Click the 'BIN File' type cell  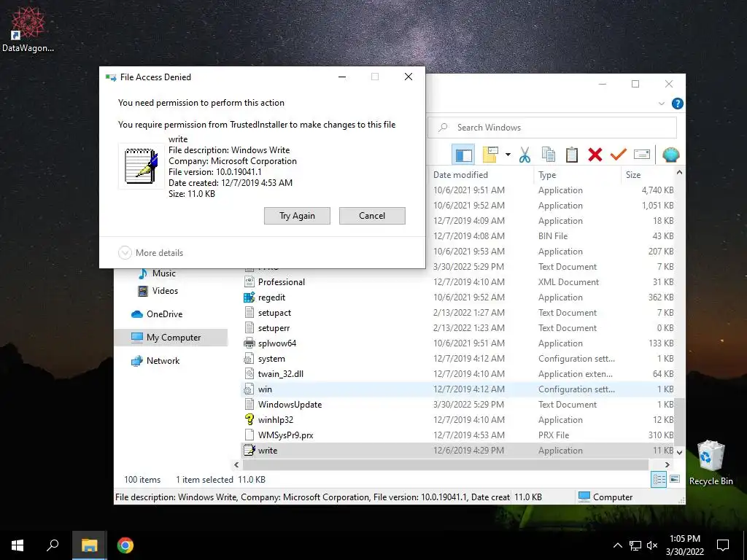[x=553, y=236]
